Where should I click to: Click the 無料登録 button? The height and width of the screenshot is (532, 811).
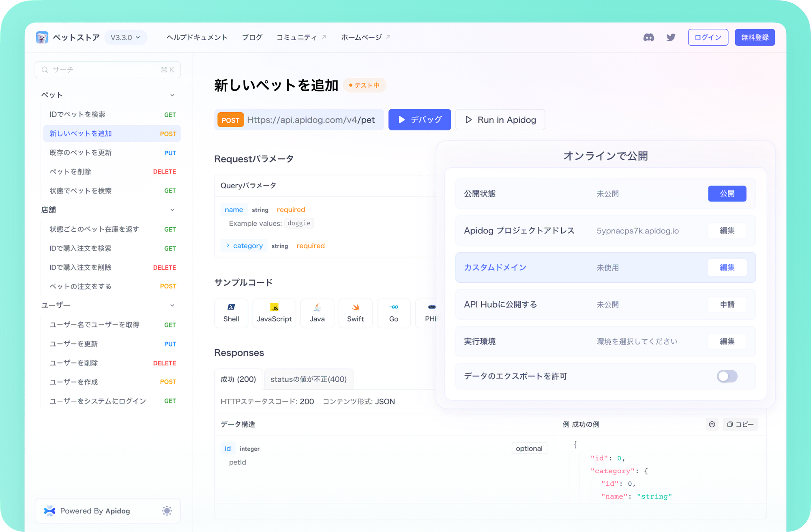[755, 37]
